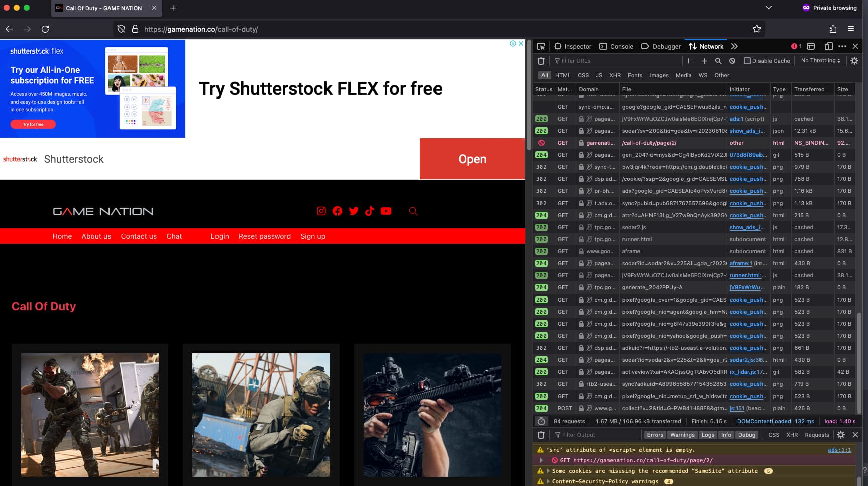Visit Game Nation TikTok
This screenshot has height=486, width=868.
(370, 211)
